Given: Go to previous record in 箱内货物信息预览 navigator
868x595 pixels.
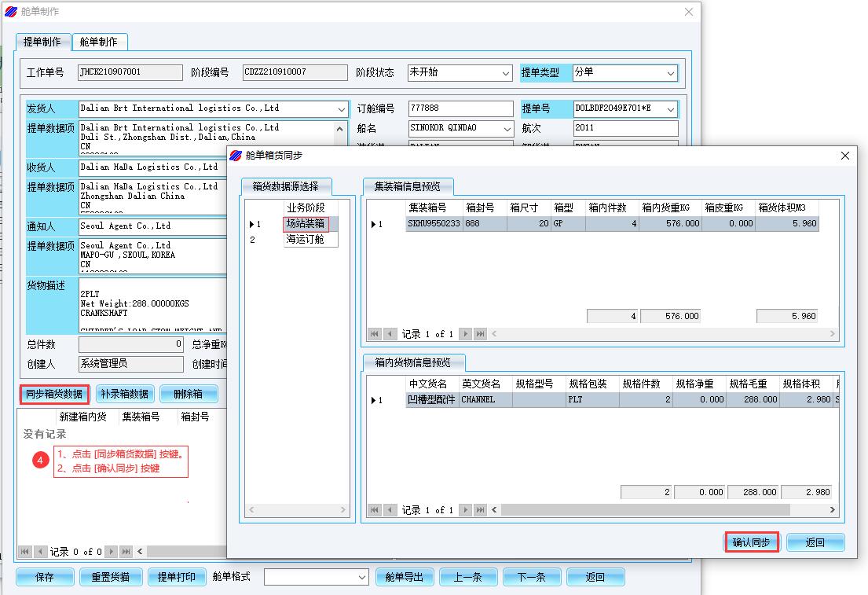Looking at the screenshot, I should [390, 510].
